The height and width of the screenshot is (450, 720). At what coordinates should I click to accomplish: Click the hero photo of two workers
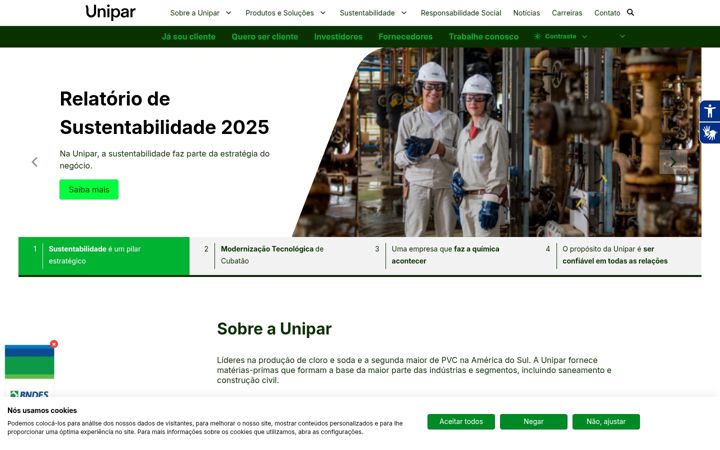click(497, 142)
